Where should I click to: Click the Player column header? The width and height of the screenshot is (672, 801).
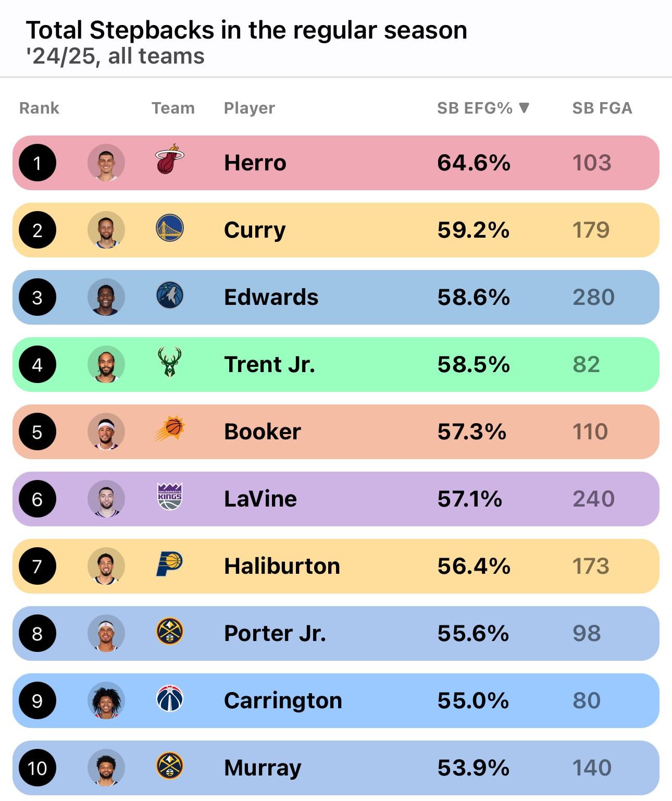click(x=249, y=108)
